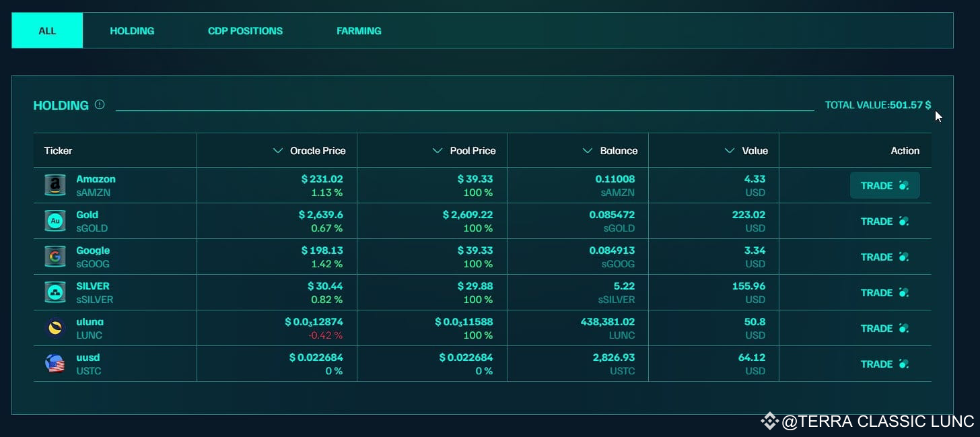Select the ALL tab
Screen dimensions: 980x437
pyautogui.click(x=47, y=30)
